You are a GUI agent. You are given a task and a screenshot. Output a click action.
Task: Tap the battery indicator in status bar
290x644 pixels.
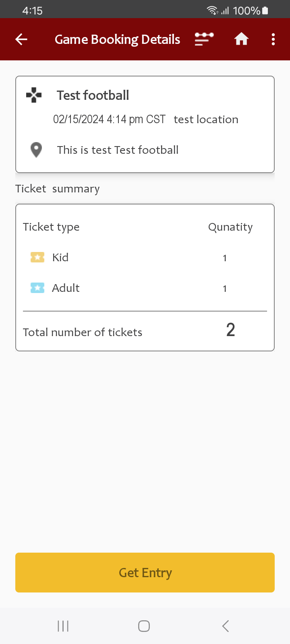[265, 10]
